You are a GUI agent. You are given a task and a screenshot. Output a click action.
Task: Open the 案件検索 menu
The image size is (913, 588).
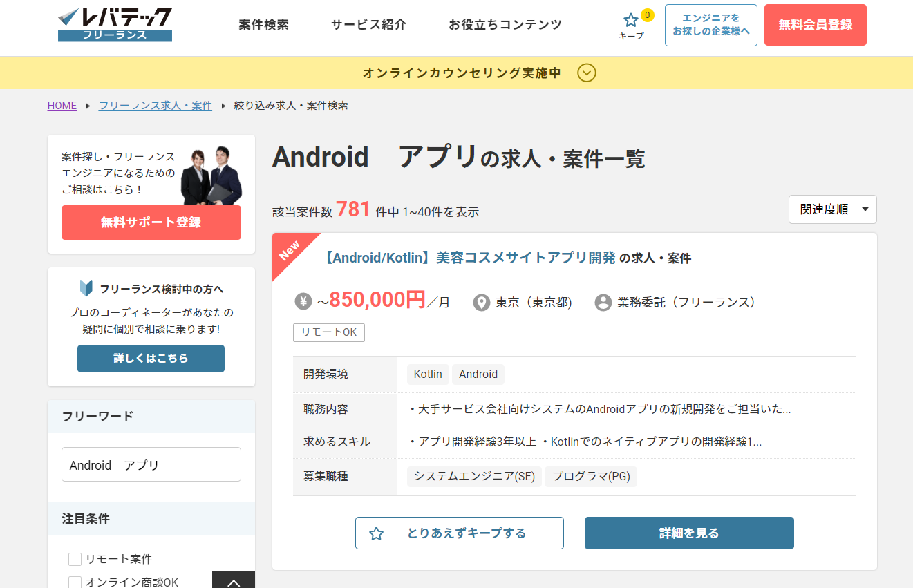pos(263,25)
